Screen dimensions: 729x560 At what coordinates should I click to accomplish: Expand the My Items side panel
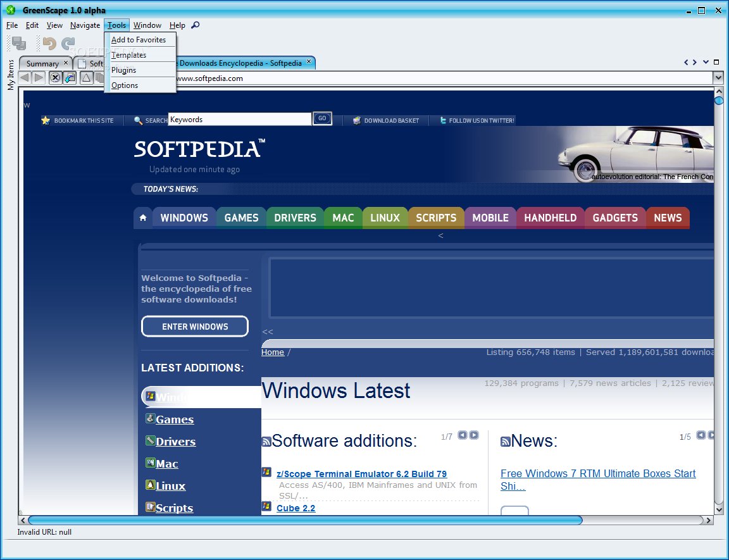tap(11, 75)
